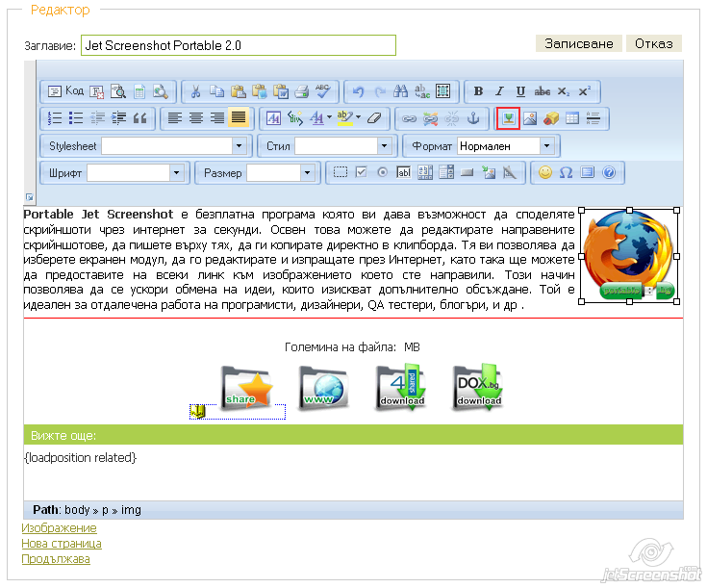The width and height of the screenshot is (707, 588).
Task: Click the Select All icon
Action: pos(443,91)
